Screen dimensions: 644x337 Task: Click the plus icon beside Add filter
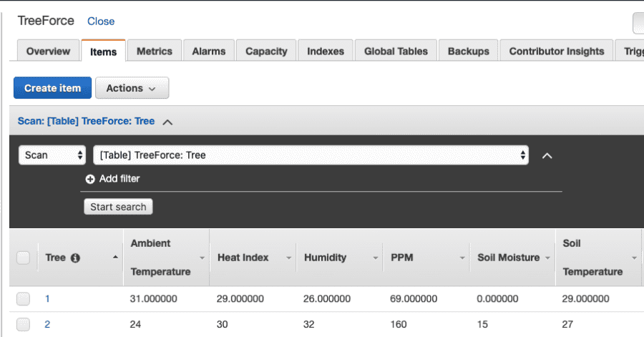[90, 179]
